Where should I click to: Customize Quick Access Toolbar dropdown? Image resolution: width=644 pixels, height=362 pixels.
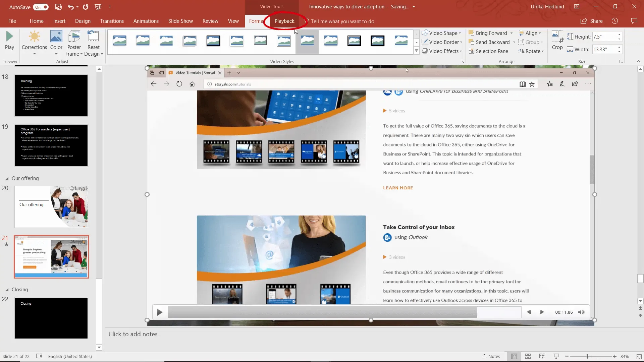110,7
